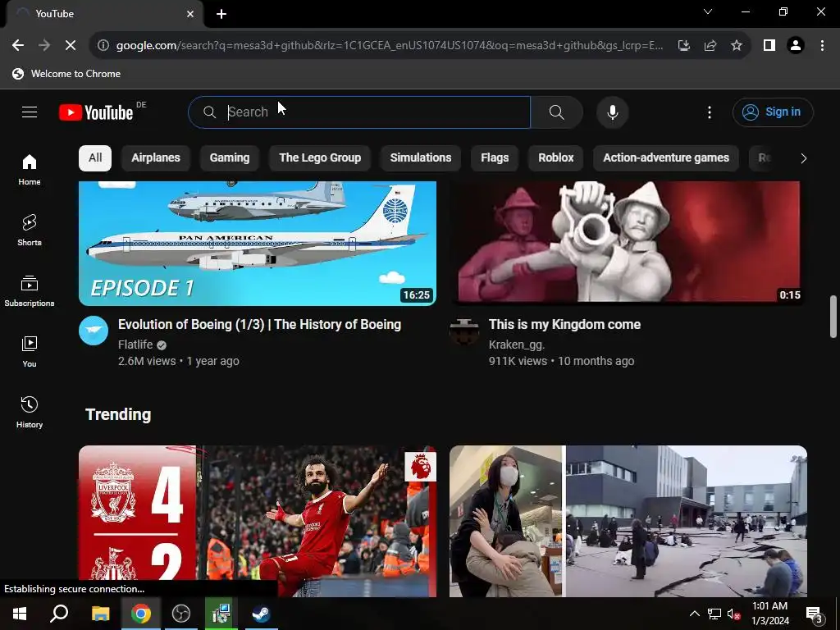Close the YouTube tab
840x630 pixels.
(x=190, y=14)
